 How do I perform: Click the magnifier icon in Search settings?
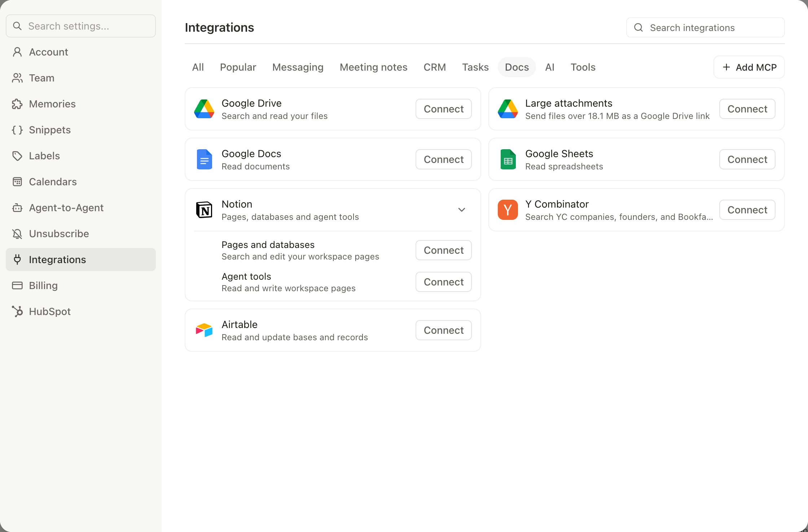click(17, 26)
